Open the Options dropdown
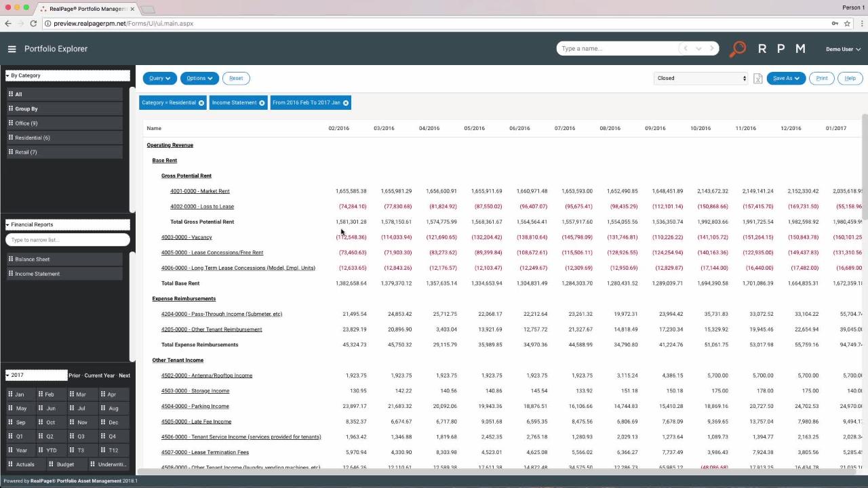 click(199, 78)
